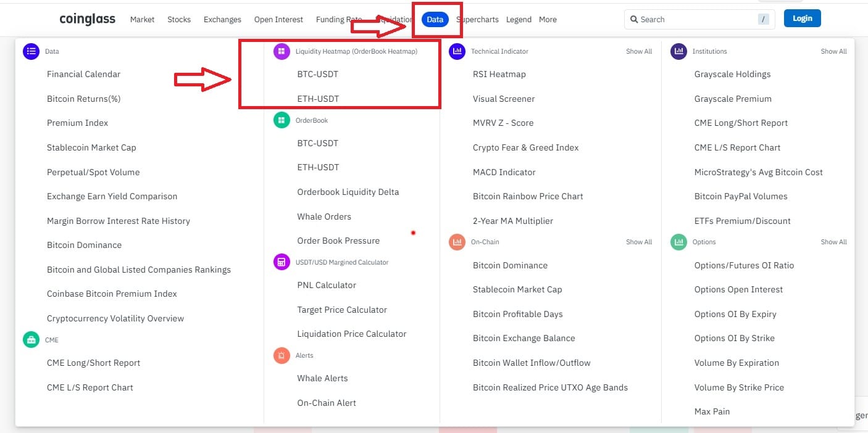Viewport: 868px width, 433px height.
Task: Open Grayscale Holdings
Action: [732, 74]
